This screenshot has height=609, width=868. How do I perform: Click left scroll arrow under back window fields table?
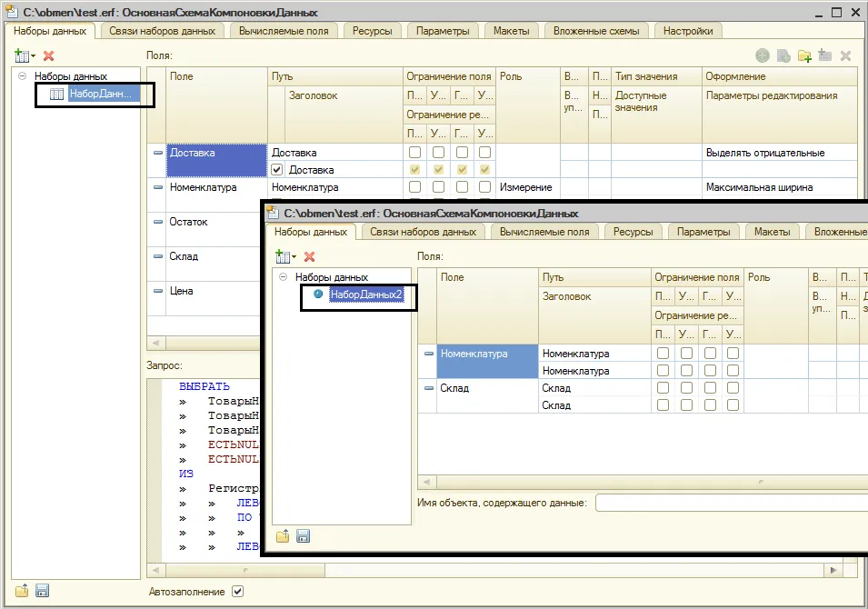[x=156, y=343]
